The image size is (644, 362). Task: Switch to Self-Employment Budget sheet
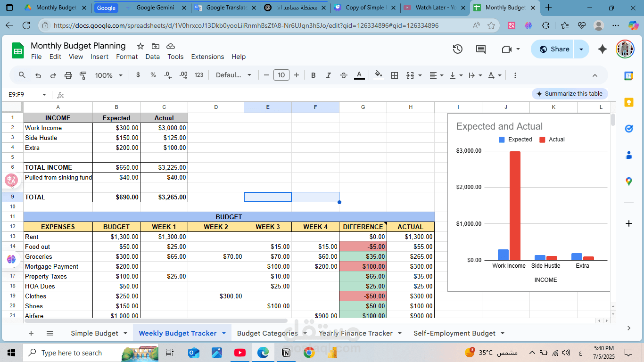click(454, 333)
